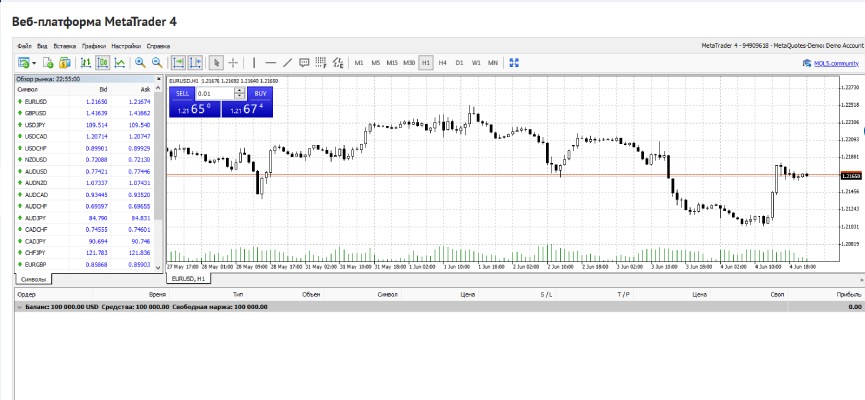Screen dimensions: 865x400
Task: Open the MQL5.community link
Action: coord(836,63)
